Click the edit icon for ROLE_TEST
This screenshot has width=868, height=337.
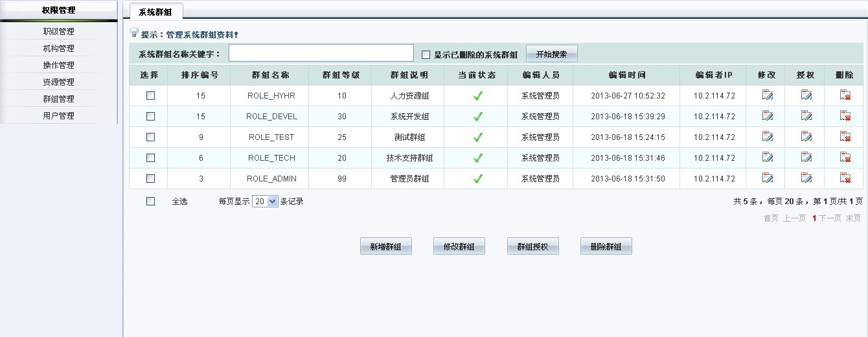[x=768, y=137]
